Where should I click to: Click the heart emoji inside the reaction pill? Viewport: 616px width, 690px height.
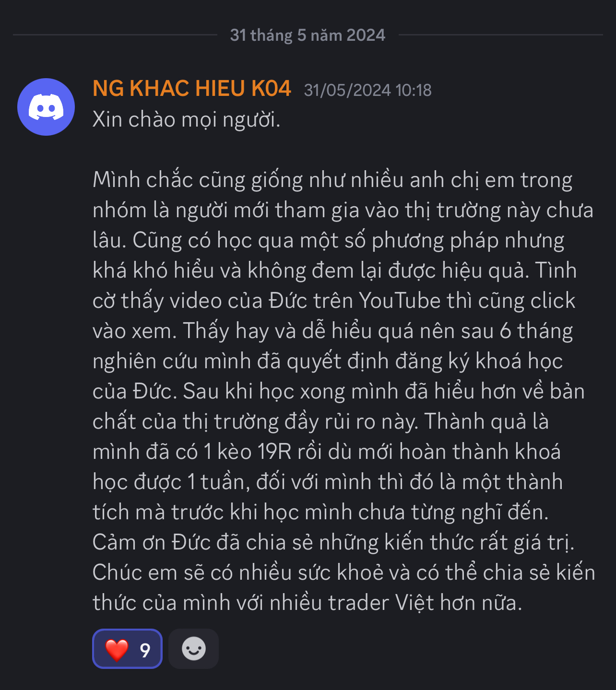(117, 650)
